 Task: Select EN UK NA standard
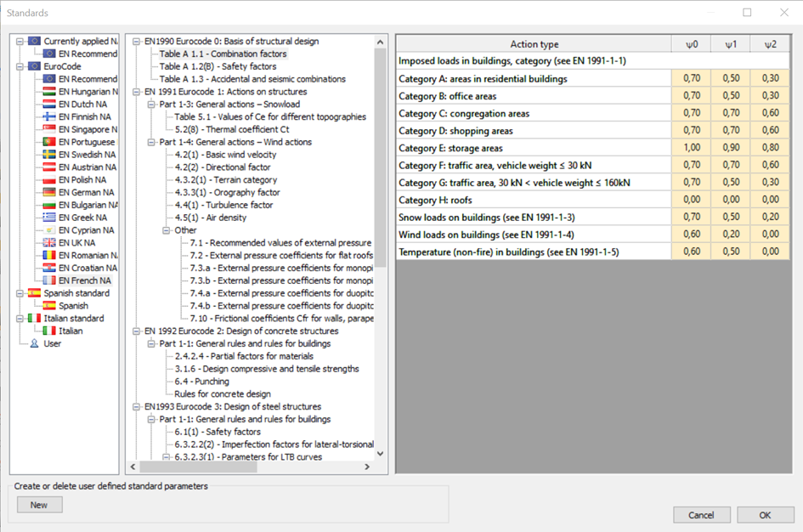(76, 243)
